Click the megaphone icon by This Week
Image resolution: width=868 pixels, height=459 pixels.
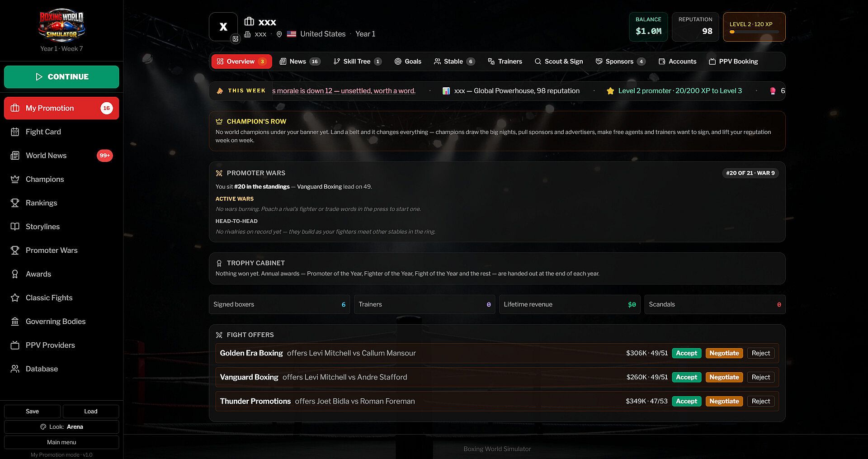pos(220,91)
